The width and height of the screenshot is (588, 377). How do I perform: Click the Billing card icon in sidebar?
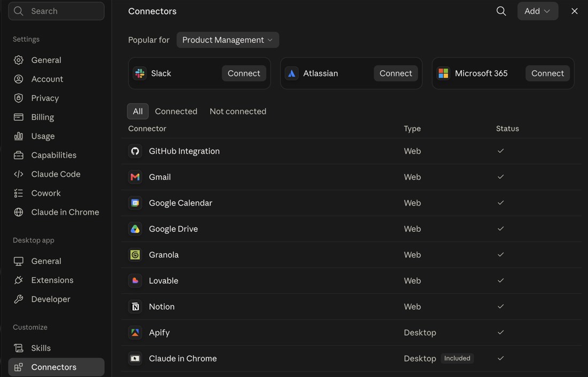coord(18,117)
